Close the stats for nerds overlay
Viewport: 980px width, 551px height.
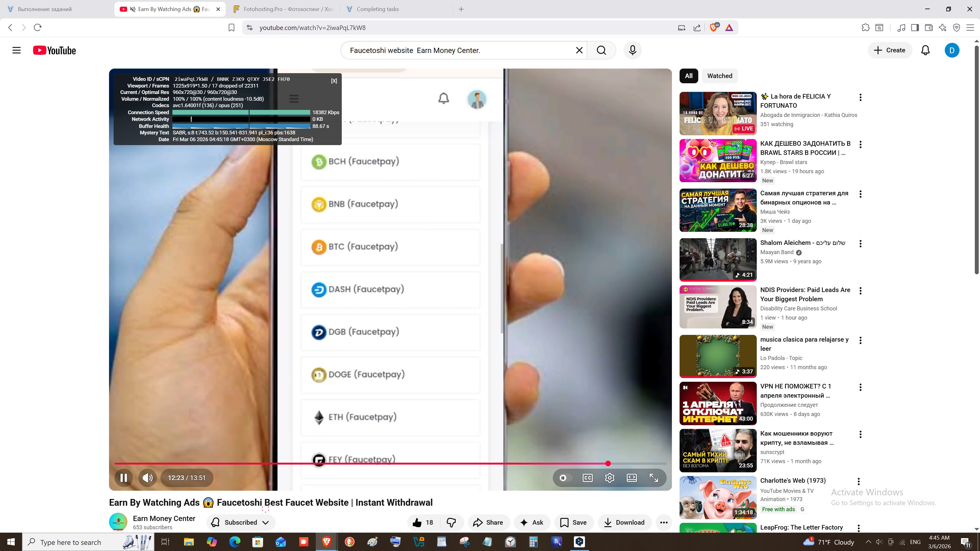(334, 81)
